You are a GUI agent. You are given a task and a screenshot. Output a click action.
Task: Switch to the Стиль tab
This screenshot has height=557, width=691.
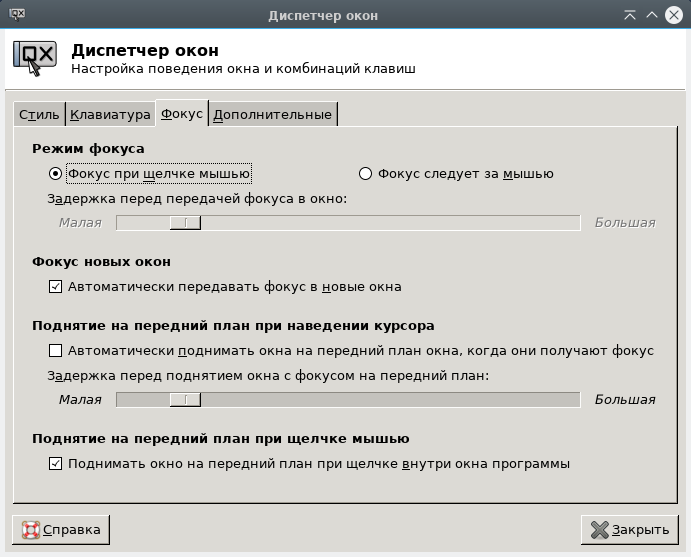[x=39, y=115]
